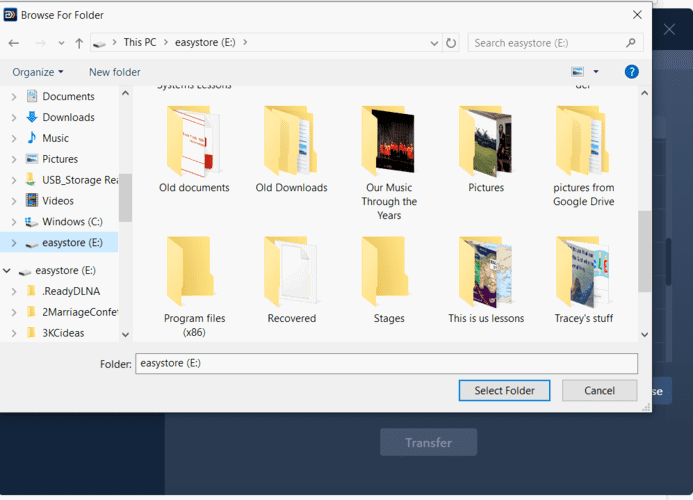Screen dimensions: 693x500
Task: Select the Recovered folder
Action: pyautogui.click(x=292, y=280)
